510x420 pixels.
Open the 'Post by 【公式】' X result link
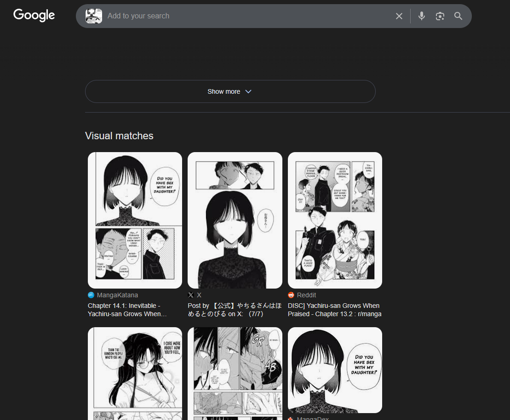(x=235, y=310)
